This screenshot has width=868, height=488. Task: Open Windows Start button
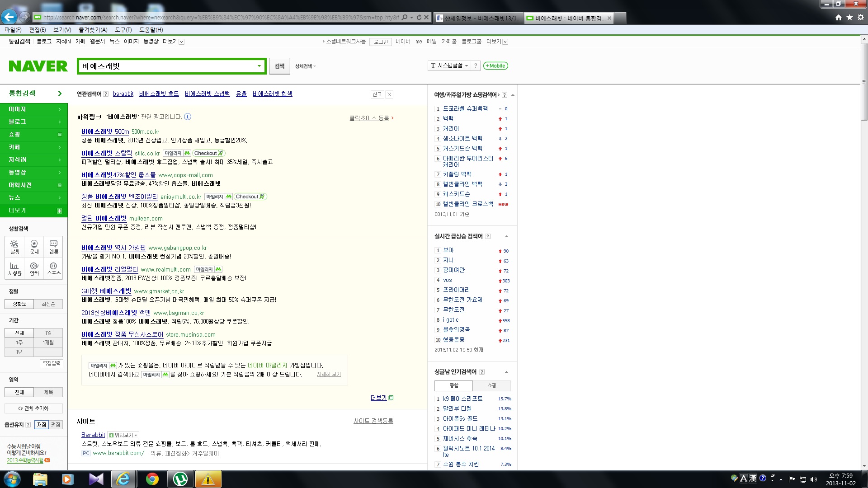[12, 479]
